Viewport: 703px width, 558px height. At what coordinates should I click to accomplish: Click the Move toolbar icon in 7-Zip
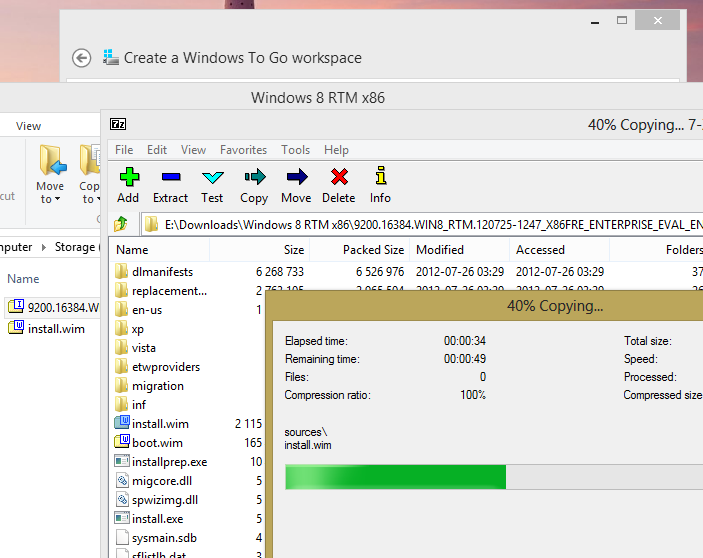click(297, 177)
